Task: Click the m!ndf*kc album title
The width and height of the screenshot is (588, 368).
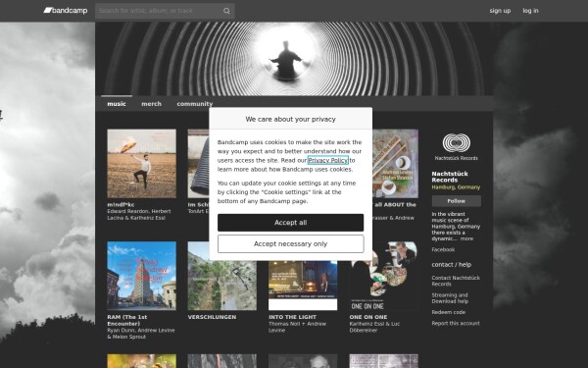Action: click(121, 205)
